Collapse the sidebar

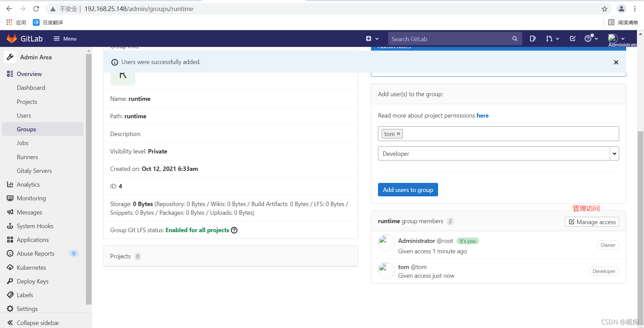pos(33,323)
